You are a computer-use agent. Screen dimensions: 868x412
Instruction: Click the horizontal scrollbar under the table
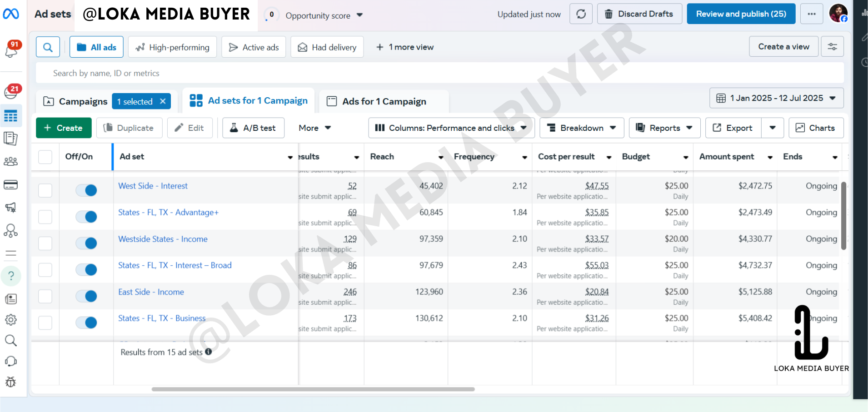pos(313,389)
